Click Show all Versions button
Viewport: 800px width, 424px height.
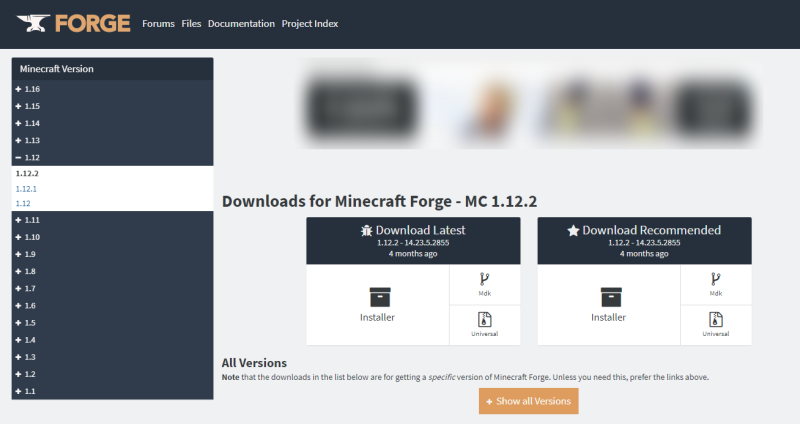(529, 401)
